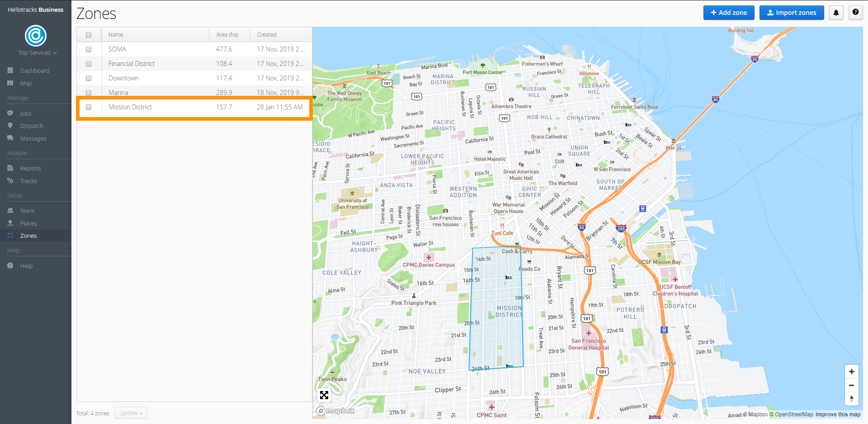Check the Mission District zone checkbox
Screen dimensions: 868x424
89,107
